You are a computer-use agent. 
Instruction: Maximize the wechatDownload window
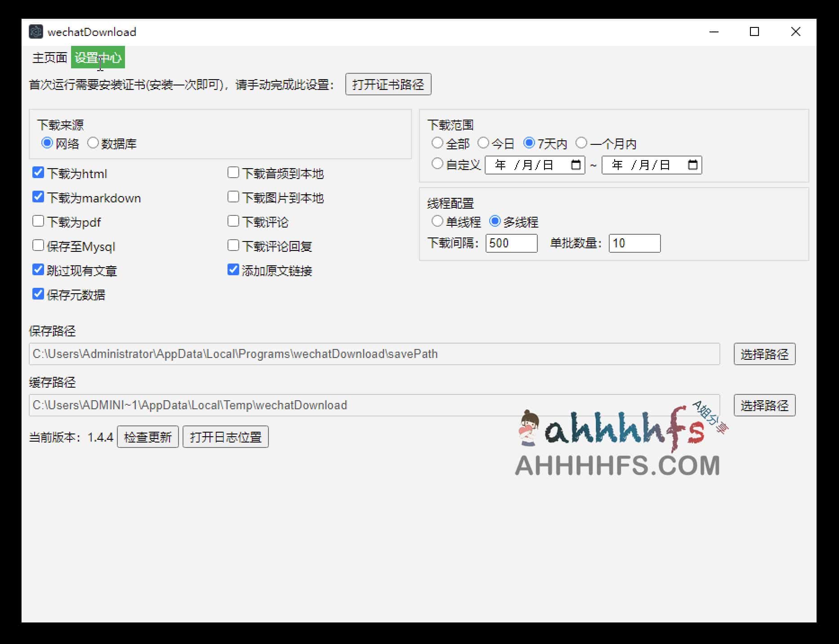[x=754, y=32]
